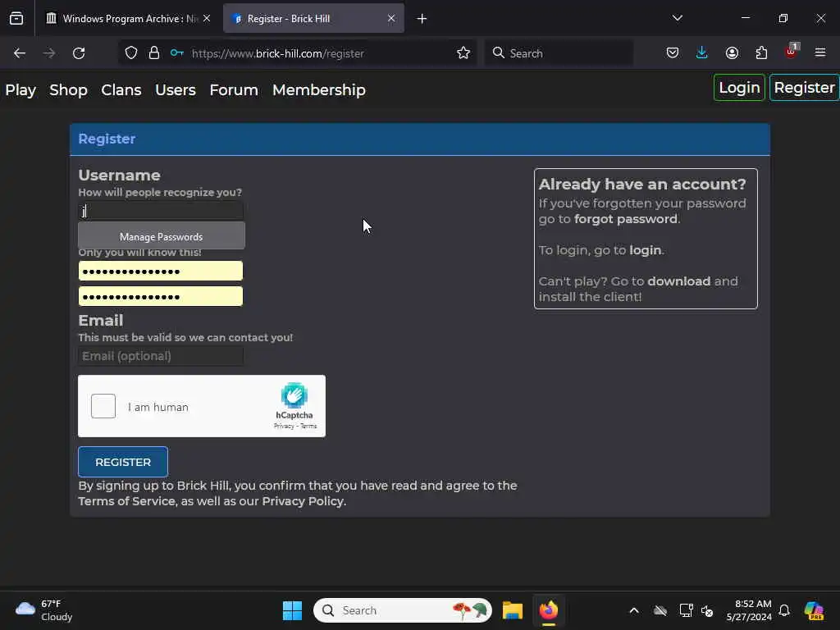Screen dimensions: 840x630
Task: Open the Windows Start menu
Action: [x=293, y=610]
